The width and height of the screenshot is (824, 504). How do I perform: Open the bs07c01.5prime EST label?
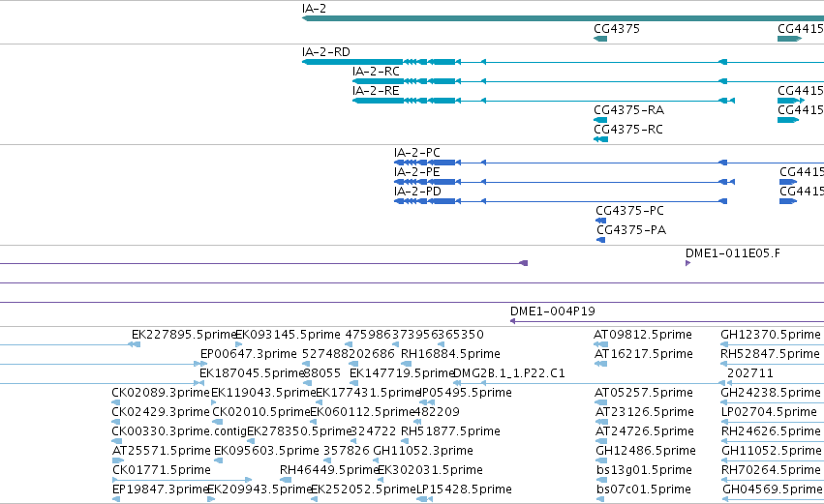643,489
